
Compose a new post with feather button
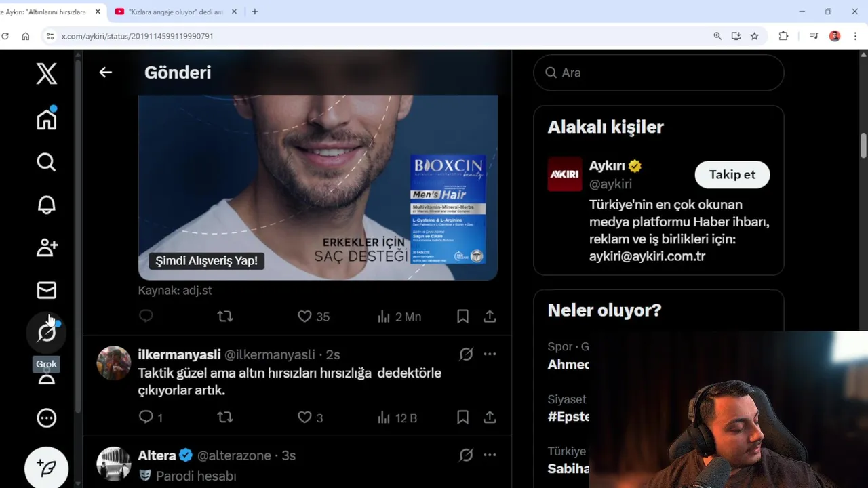[47, 467]
